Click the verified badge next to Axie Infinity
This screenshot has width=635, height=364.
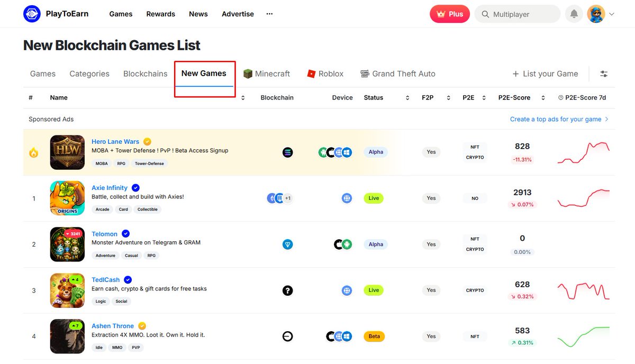pyautogui.click(x=135, y=188)
